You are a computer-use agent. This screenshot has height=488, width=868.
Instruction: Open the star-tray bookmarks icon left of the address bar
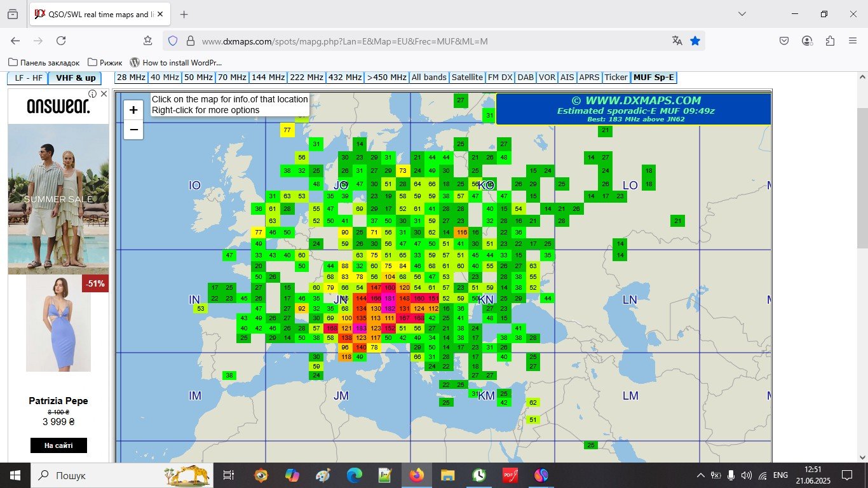[147, 41]
